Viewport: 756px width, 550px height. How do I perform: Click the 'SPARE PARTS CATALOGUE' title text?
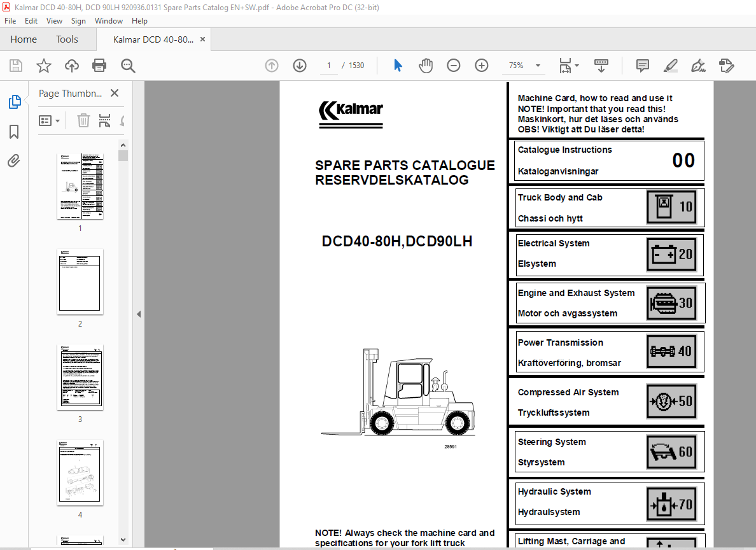405,166
